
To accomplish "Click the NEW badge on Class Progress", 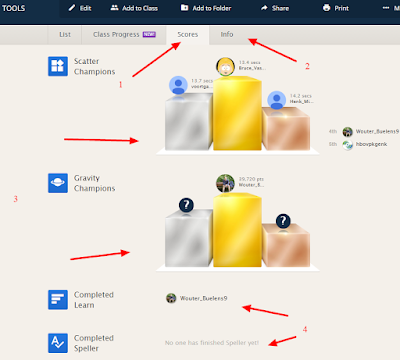I will point(149,34).
